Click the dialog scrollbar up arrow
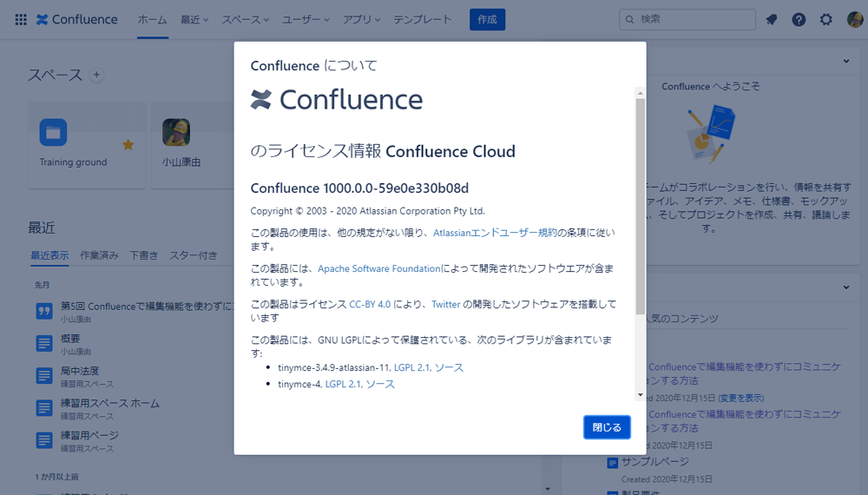The width and height of the screenshot is (868, 495). click(x=640, y=93)
